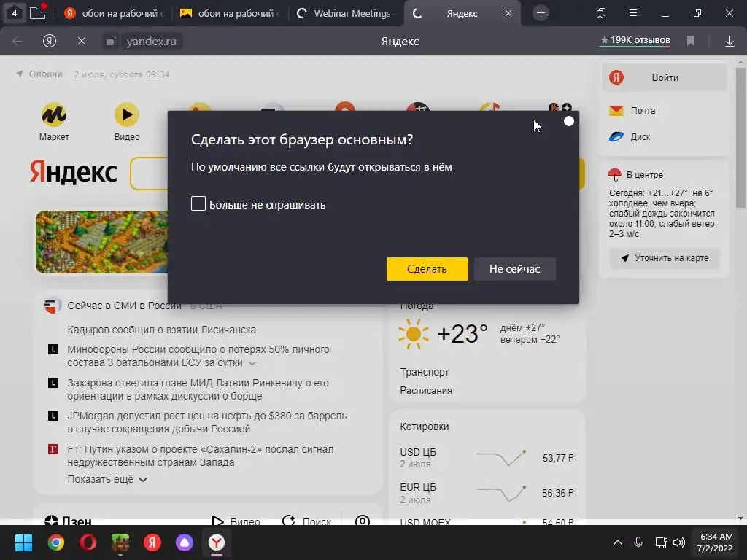Open news about Захарова and Ринкевич
The width and height of the screenshot is (747, 560).
click(x=198, y=389)
